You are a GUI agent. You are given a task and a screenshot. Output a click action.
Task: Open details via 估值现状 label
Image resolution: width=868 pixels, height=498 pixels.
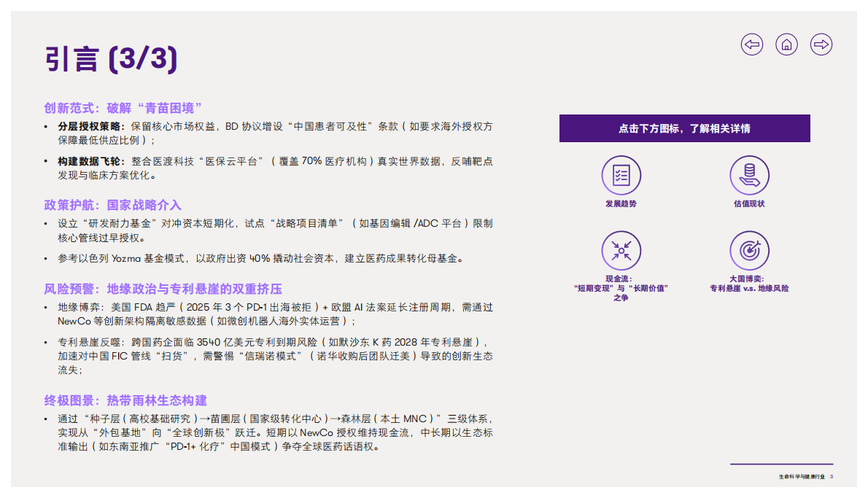[x=749, y=203]
